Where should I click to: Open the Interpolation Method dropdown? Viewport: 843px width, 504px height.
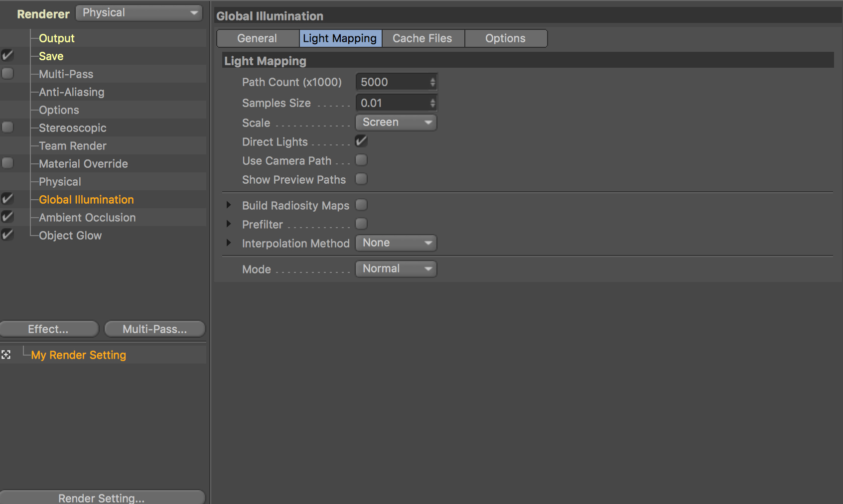pyautogui.click(x=396, y=243)
